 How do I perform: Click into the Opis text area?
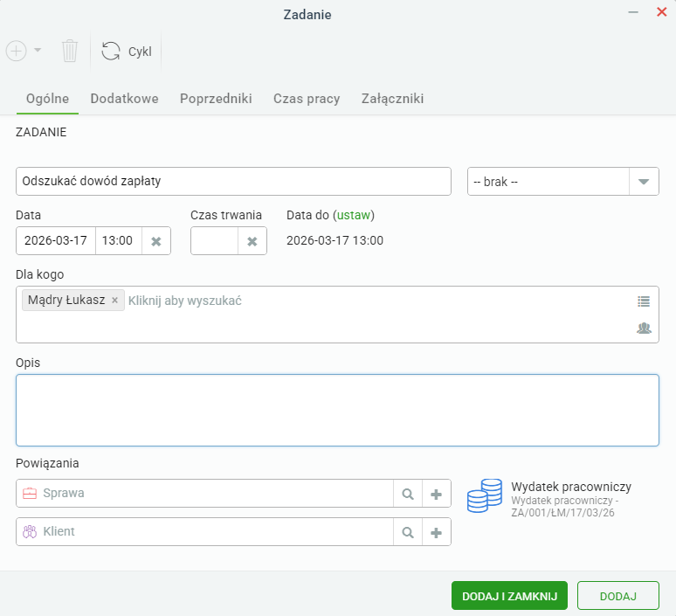click(x=338, y=411)
